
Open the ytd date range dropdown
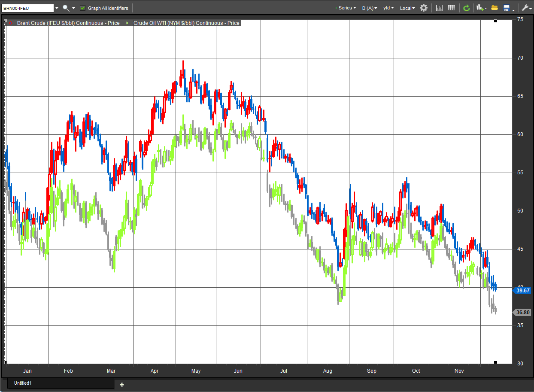tap(388, 8)
